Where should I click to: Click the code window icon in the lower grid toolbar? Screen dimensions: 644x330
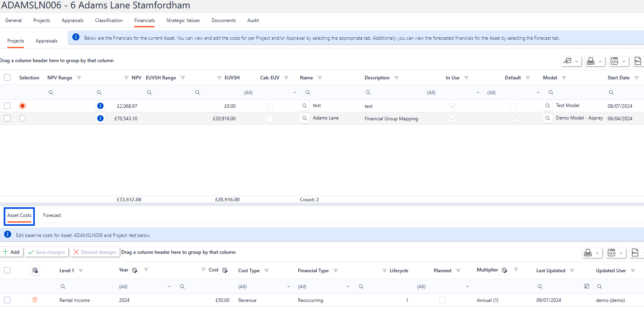[611, 253]
